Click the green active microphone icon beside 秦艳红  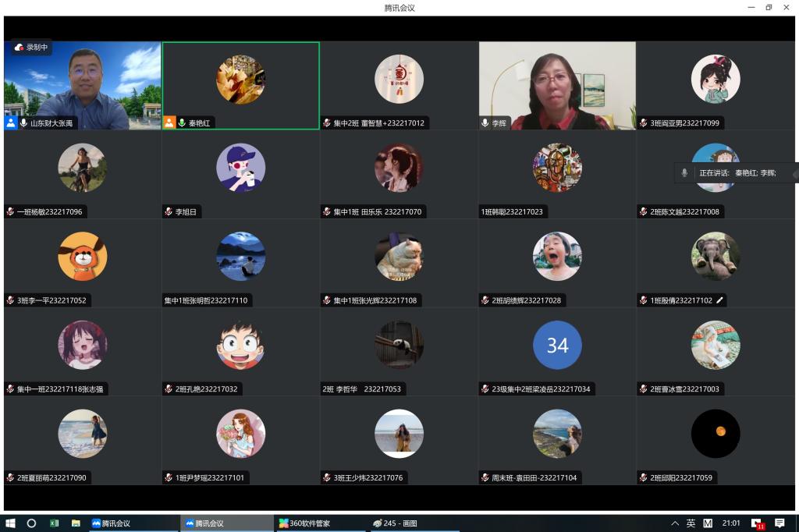(182, 123)
